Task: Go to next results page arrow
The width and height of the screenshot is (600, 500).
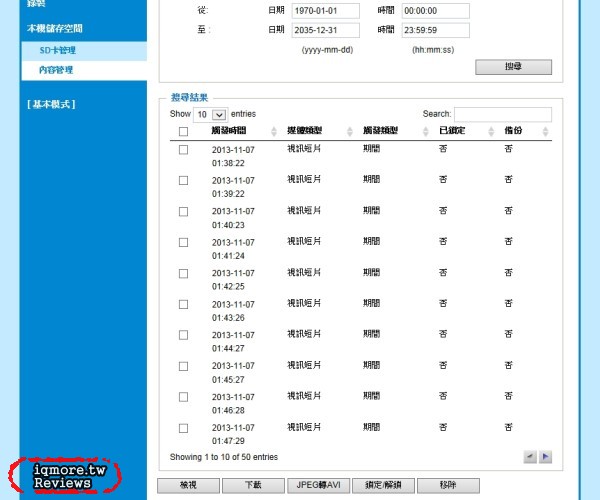Action: coord(545,456)
